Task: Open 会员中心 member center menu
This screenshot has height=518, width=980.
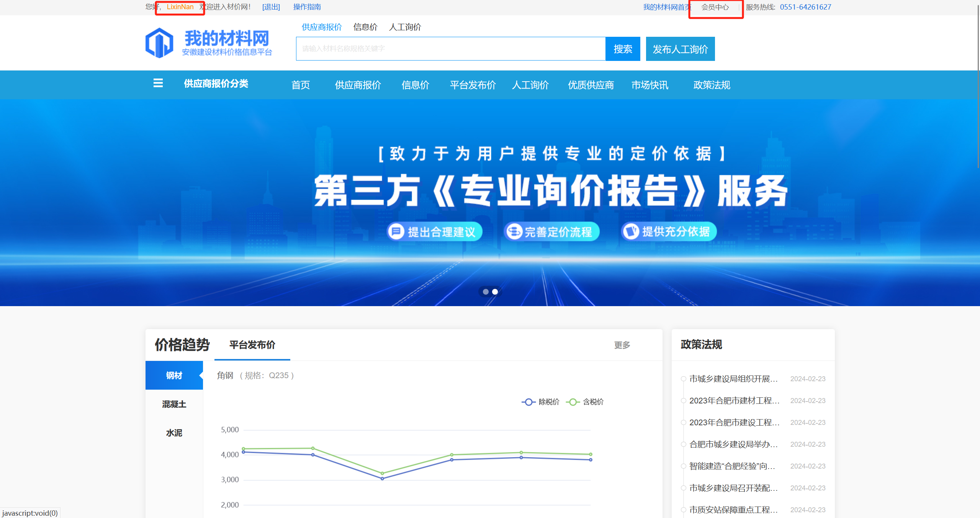Action: tap(715, 7)
